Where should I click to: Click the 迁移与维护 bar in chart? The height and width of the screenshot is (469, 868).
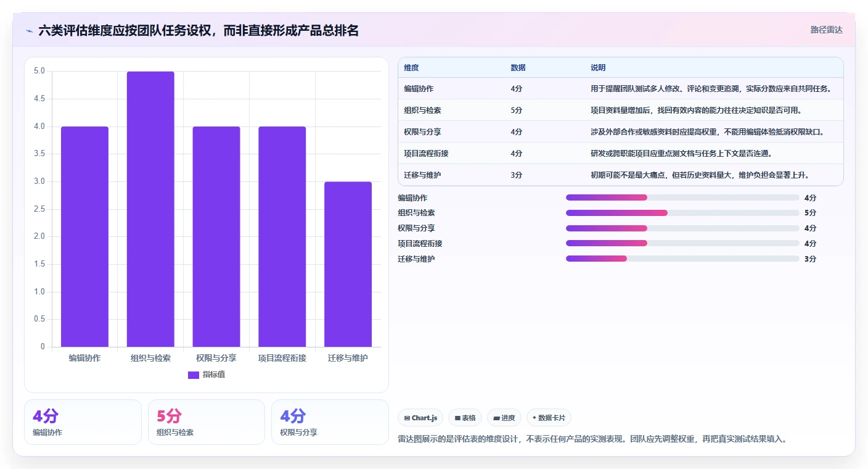pyautogui.click(x=348, y=264)
